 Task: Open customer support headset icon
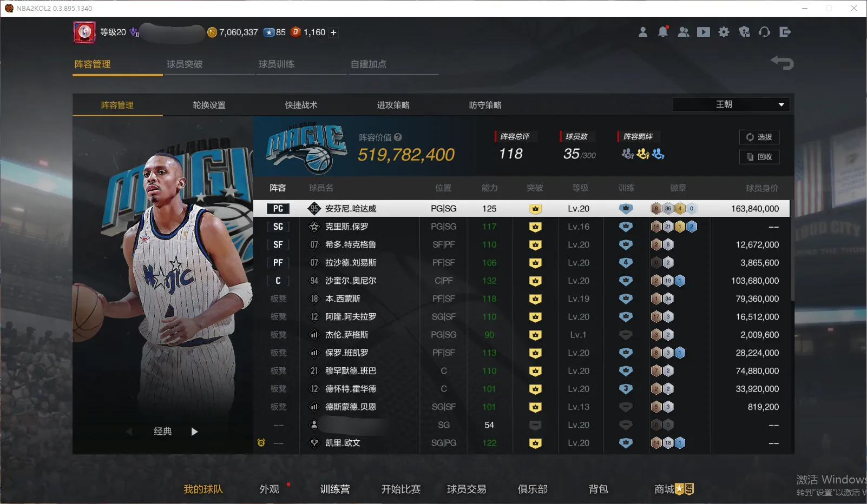click(764, 32)
